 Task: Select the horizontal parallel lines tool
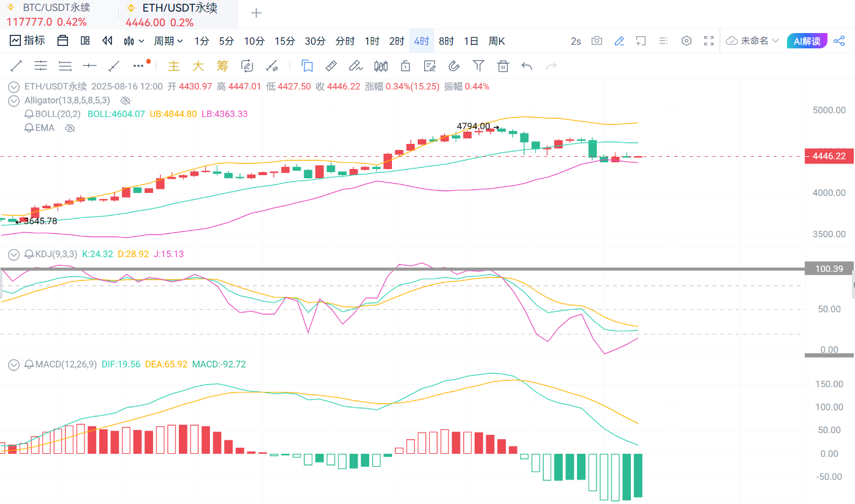[40, 66]
